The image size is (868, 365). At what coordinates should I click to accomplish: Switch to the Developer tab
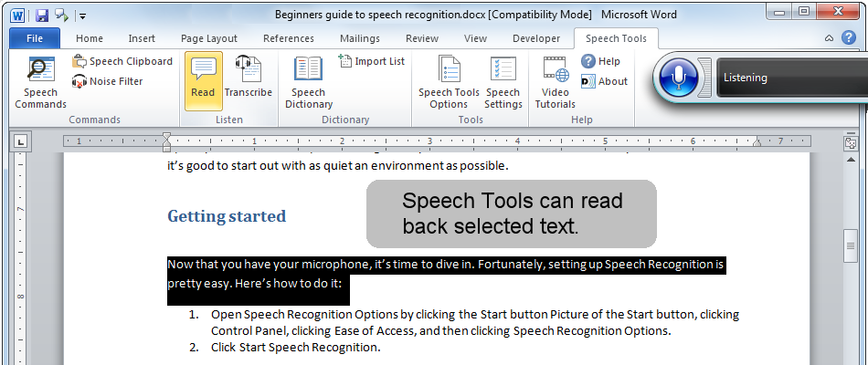pos(535,38)
